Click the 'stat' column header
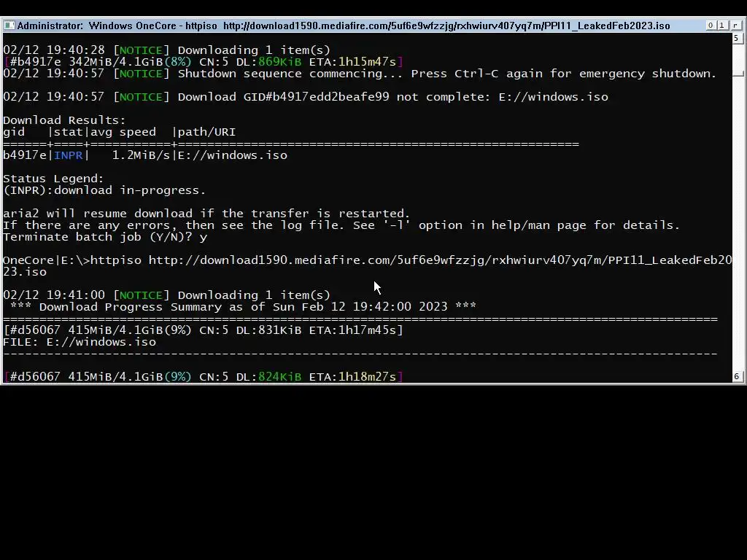Viewport: 747px width, 560px height. [x=69, y=132]
